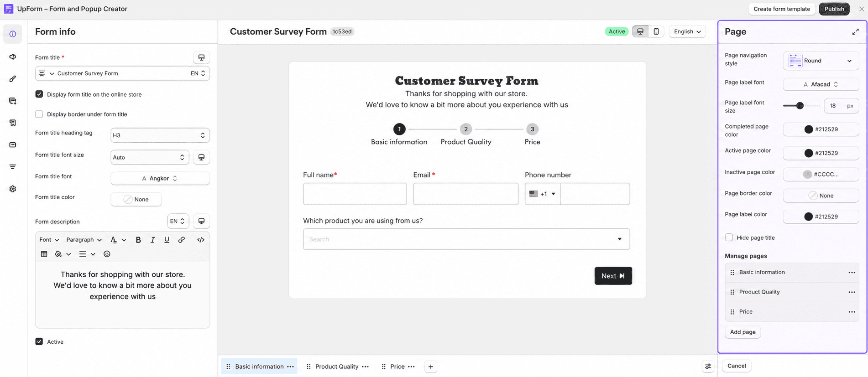The height and width of the screenshot is (377, 868).
Task: Open the settings gear in sidebar
Action: (13, 189)
